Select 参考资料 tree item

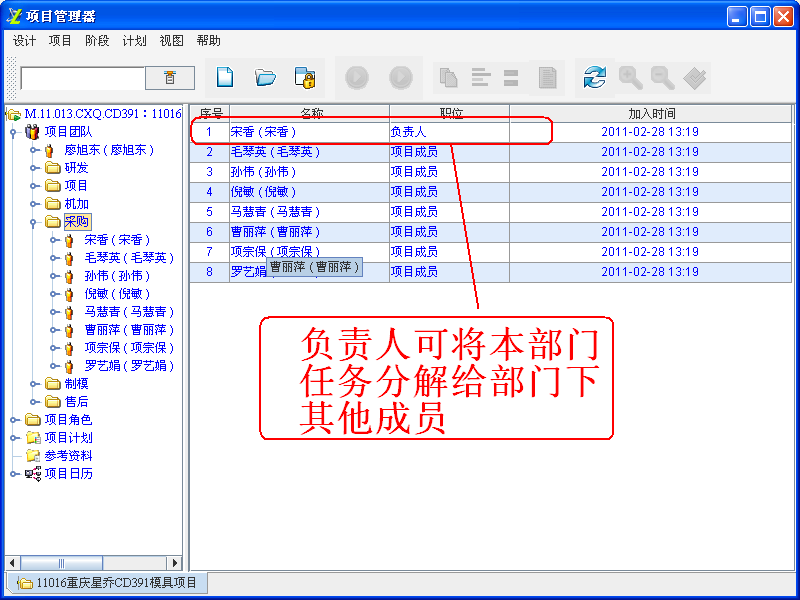tap(68, 456)
